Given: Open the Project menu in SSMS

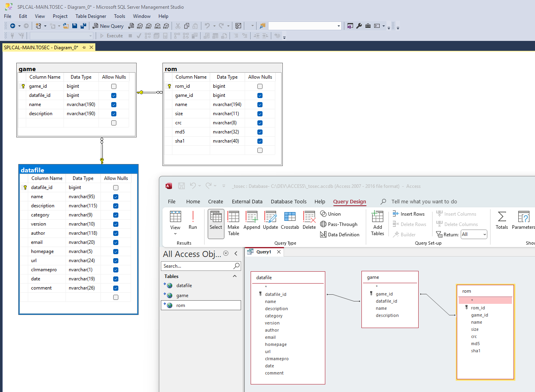Looking at the screenshot, I should click(x=60, y=16).
